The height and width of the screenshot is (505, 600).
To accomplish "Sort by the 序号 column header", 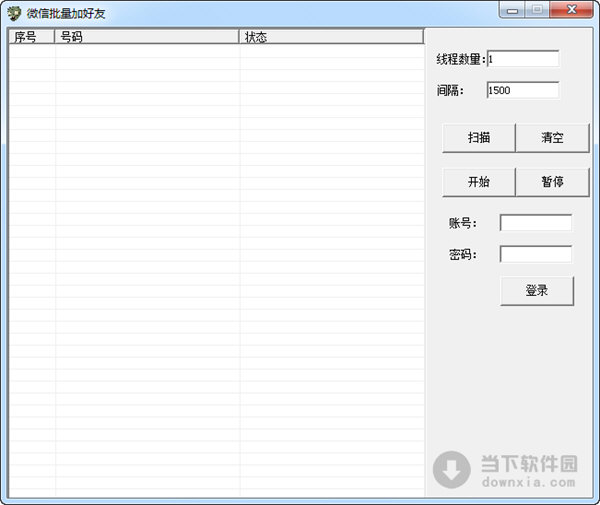I will click(31, 37).
